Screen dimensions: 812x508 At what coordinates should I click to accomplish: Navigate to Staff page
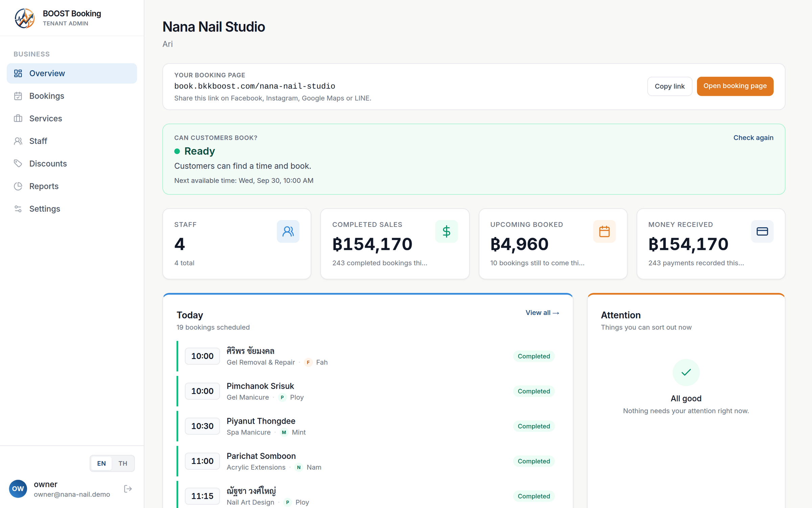coord(72,141)
